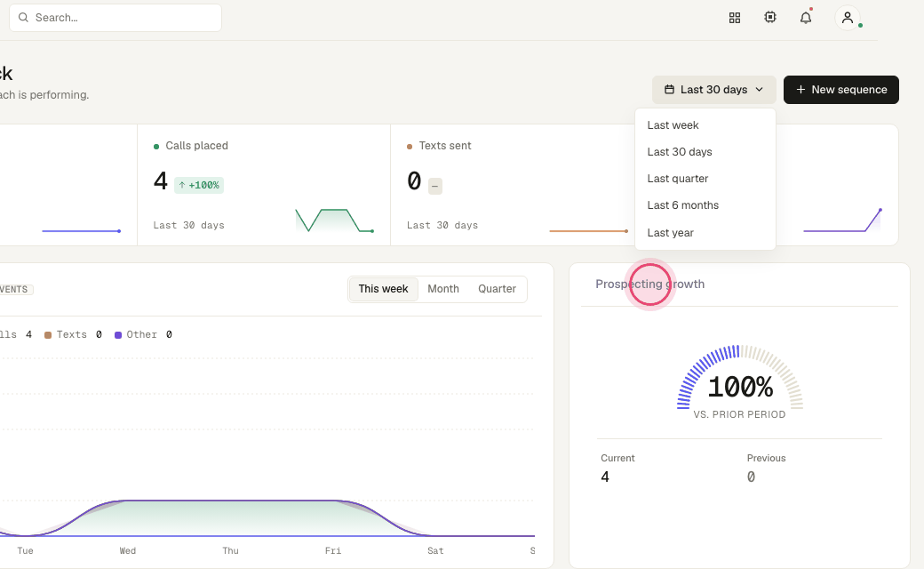Click the VS. PRIOR PERIOD label

pos(739,414)
